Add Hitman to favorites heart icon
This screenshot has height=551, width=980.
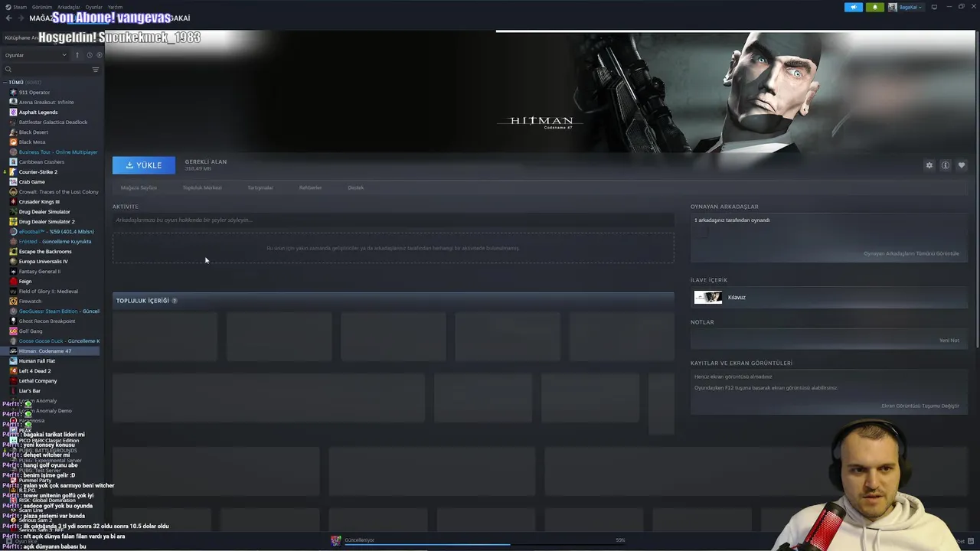click(x=962, y=165)
